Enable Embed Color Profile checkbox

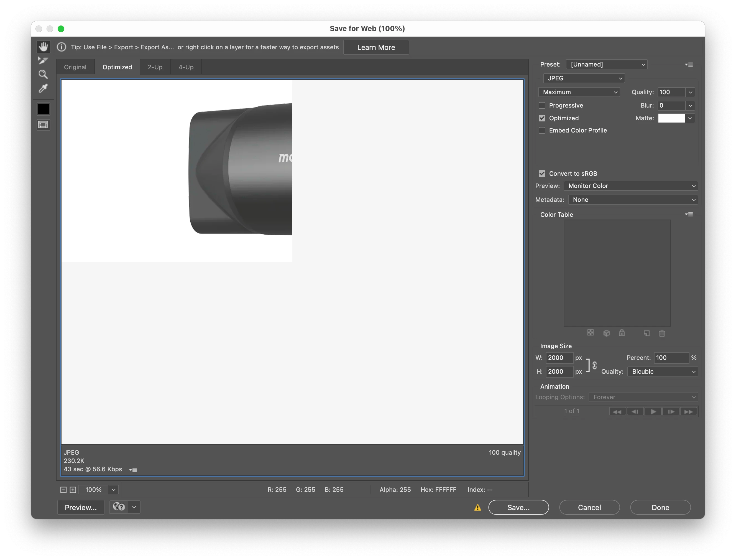542,130
